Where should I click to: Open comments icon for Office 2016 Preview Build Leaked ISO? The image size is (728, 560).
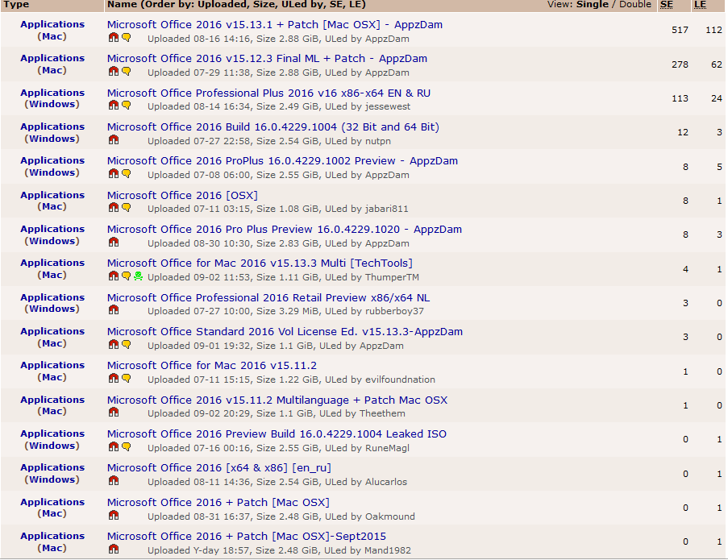[127, 447]
